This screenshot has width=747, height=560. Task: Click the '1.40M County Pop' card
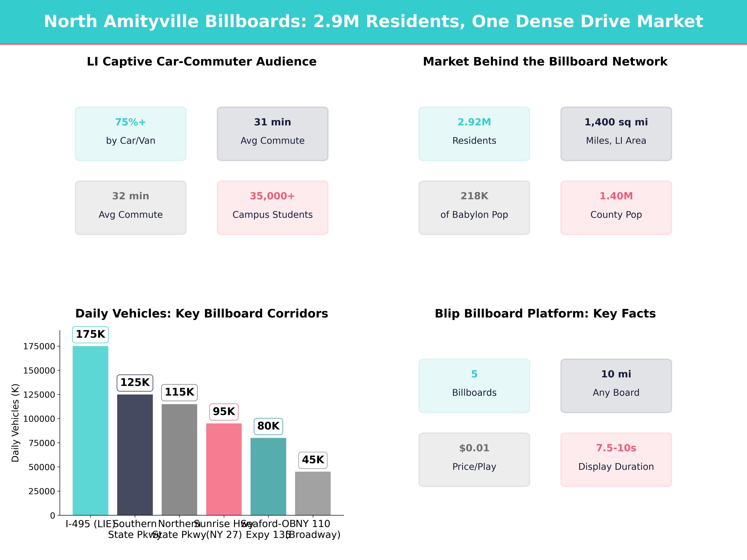[x=616, y=208]
